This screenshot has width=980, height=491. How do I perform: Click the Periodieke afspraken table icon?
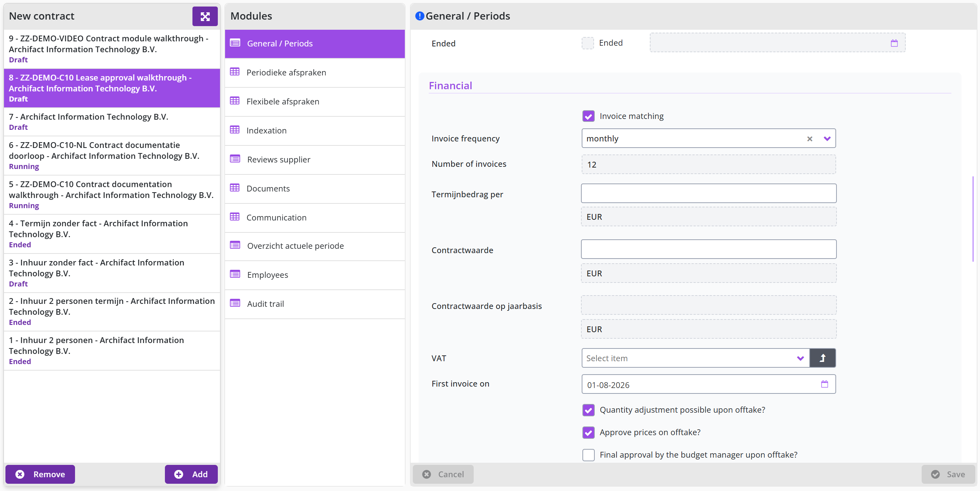pyautogui.click(x=235, y=72)
